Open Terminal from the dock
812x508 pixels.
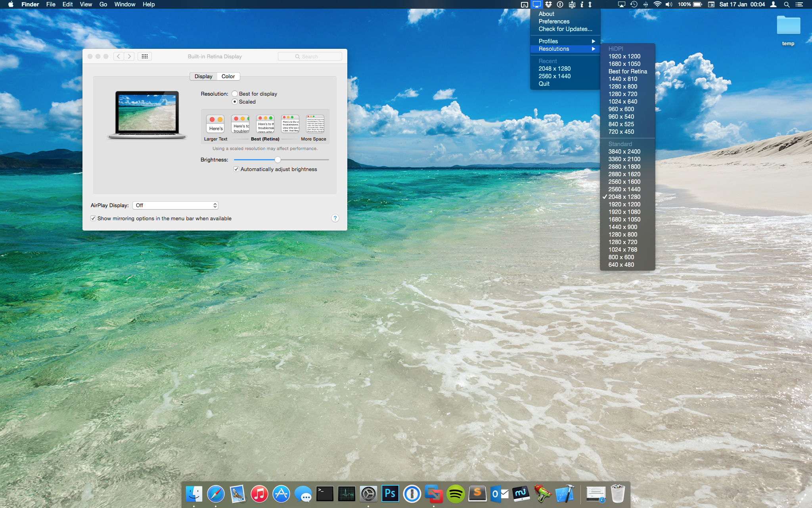click(324, 494)
